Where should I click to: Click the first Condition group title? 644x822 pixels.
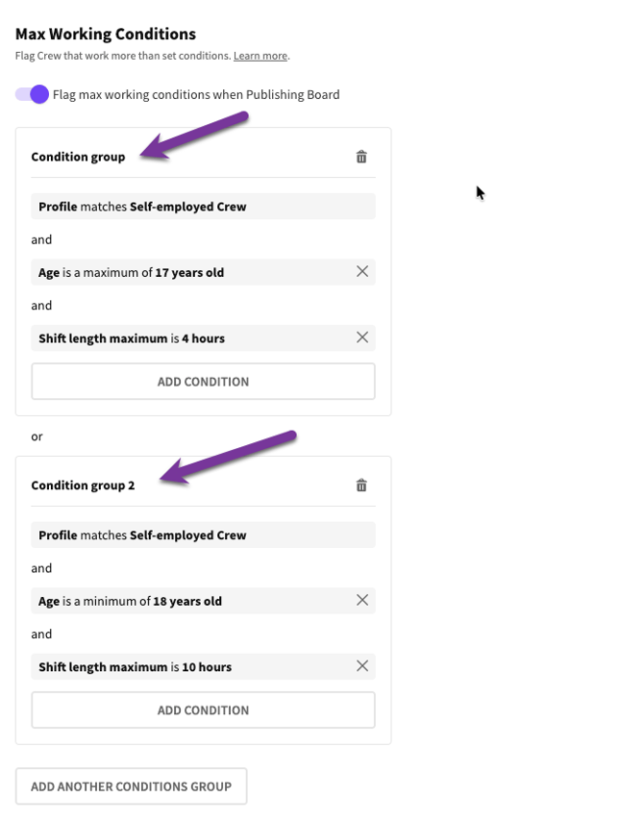tap(78, 157)
